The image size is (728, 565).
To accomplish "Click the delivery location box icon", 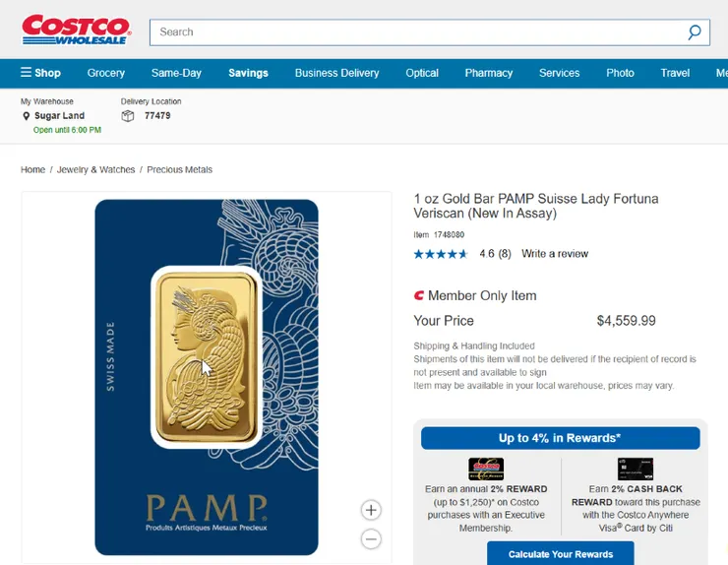I will click(x=128, y=116).
